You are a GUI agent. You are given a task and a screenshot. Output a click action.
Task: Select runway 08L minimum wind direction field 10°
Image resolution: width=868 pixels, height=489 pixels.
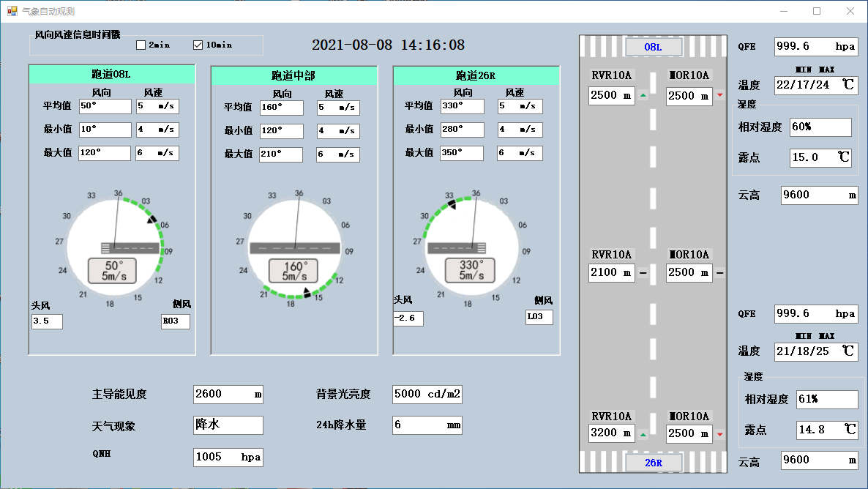click(x=105, y=130)
